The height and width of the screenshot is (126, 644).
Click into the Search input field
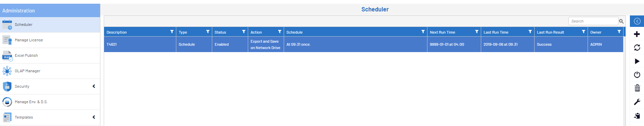point(593,21)
